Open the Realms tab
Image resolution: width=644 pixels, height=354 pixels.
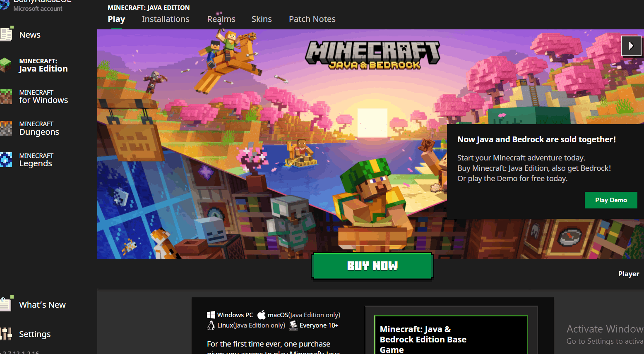click(221, 19)
